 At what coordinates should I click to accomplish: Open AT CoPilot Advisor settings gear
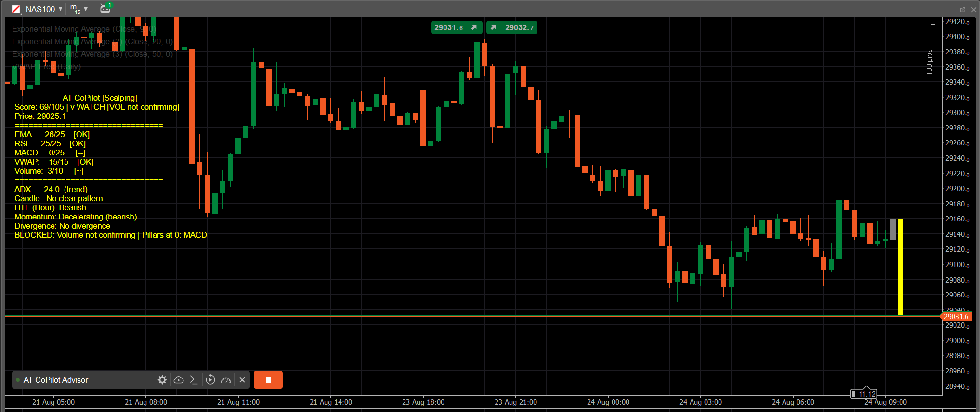(x=162, y=380)
